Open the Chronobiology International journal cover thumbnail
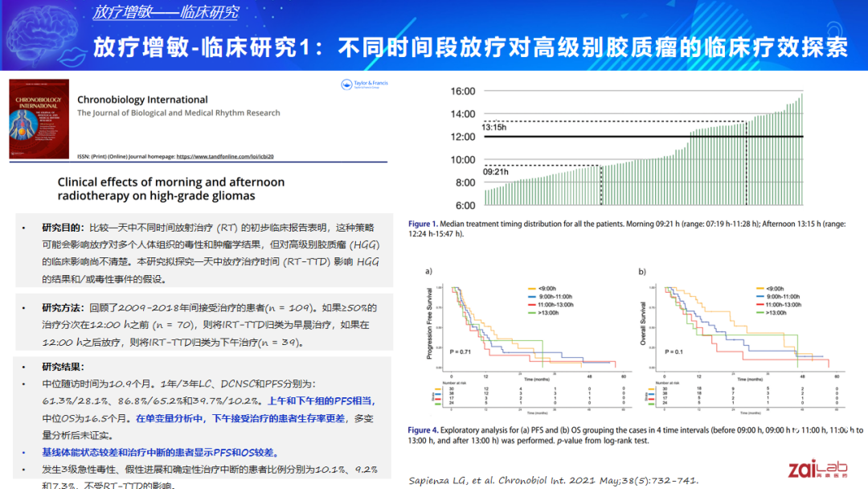The height and width of the screenshot is (489, 868). tap(39, 119)
